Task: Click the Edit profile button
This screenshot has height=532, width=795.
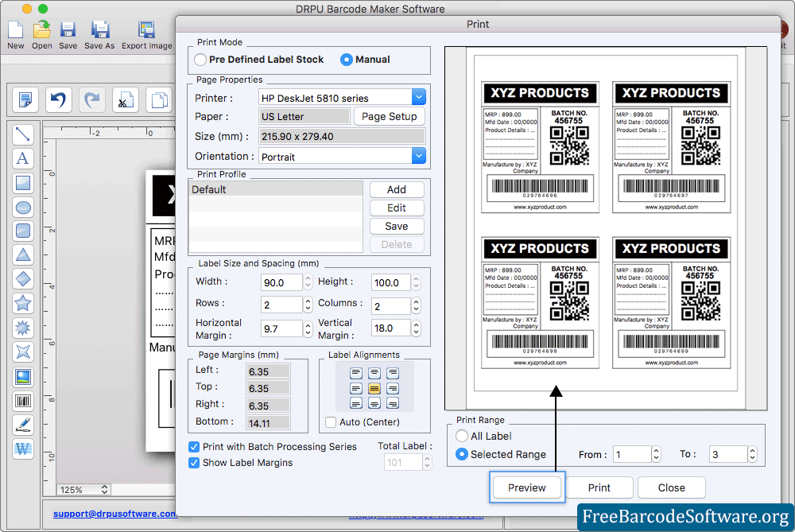Action: point(397,208)
